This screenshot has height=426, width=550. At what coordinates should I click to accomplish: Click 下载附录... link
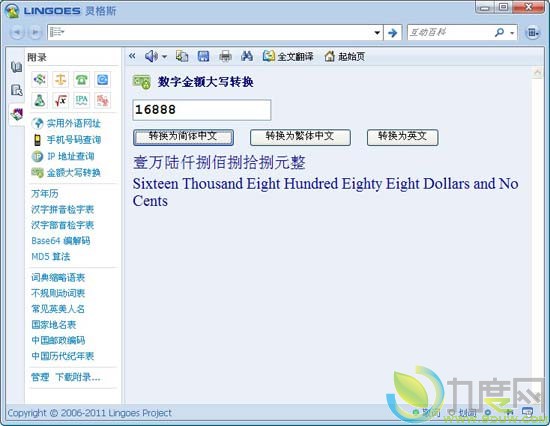pyautogui.click(x=78, y=377)
